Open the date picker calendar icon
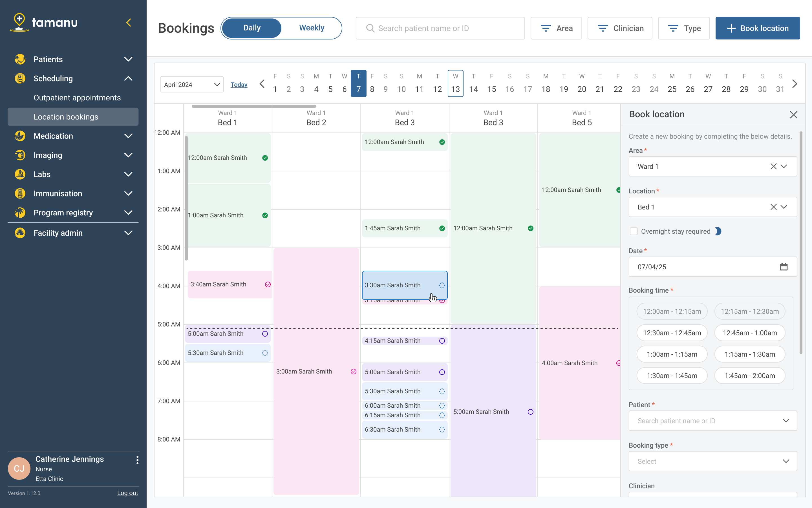 [x=784, y=266]
